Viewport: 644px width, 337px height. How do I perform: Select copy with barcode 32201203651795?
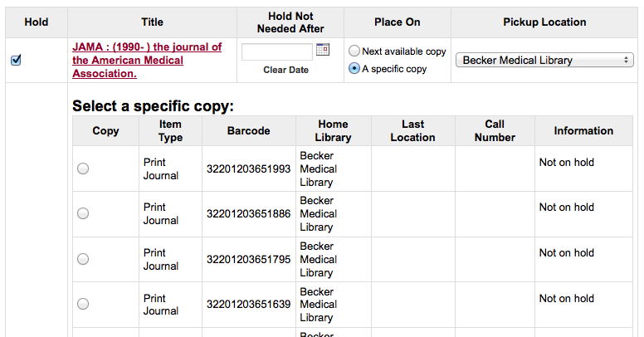[x=83, y=259]
